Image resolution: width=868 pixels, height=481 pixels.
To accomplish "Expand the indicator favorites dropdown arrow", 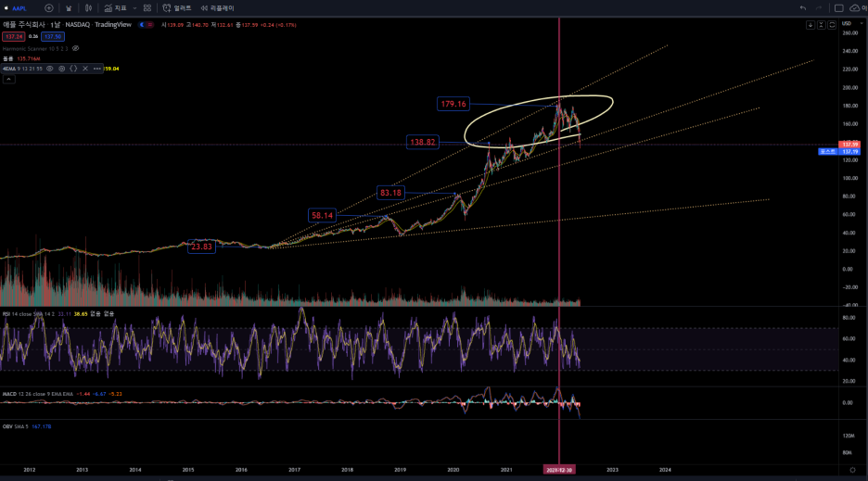I will (x=134, y=8).
